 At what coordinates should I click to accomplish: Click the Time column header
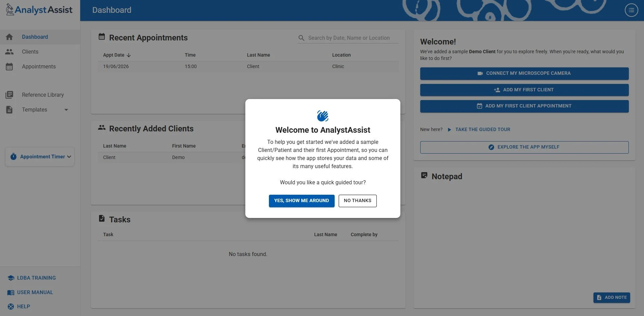pyautogui.click(x=190, y=55)
